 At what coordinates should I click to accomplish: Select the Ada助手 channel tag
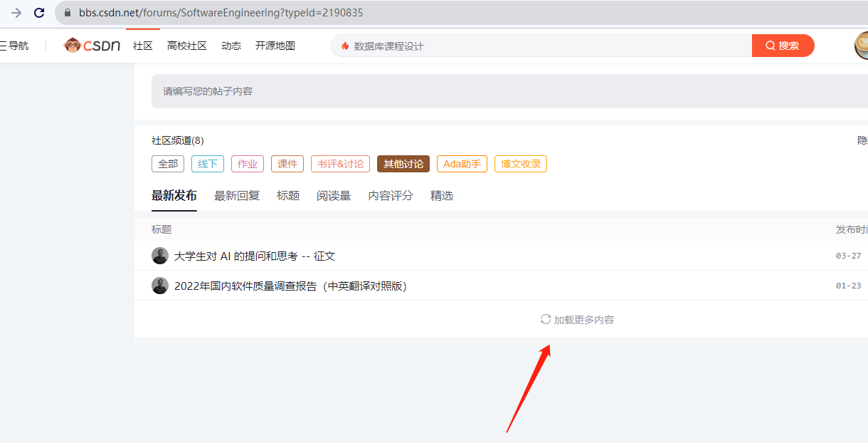point(462,164)
